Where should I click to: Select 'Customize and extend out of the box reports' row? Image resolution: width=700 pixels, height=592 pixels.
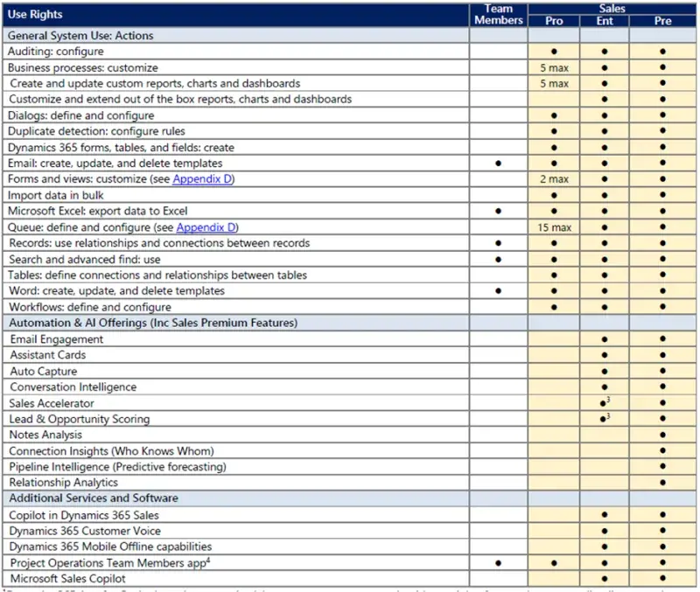[180, 99]
